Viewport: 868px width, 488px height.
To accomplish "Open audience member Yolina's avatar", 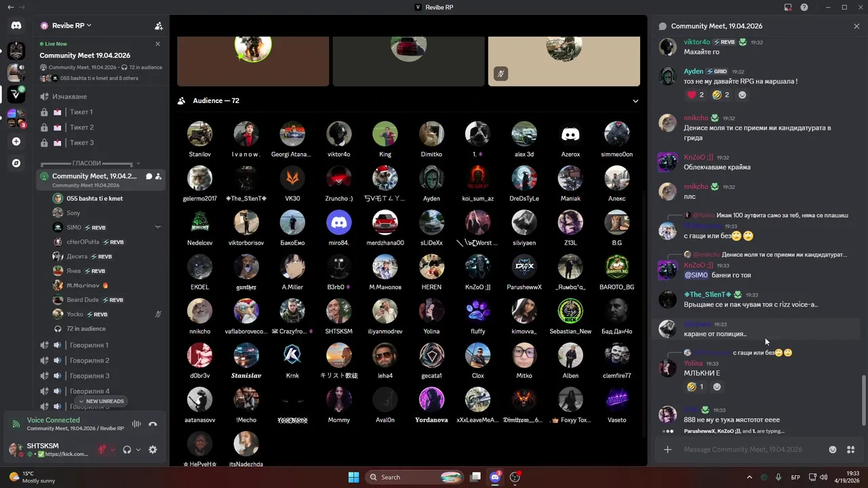I will [x=431, y=310].
